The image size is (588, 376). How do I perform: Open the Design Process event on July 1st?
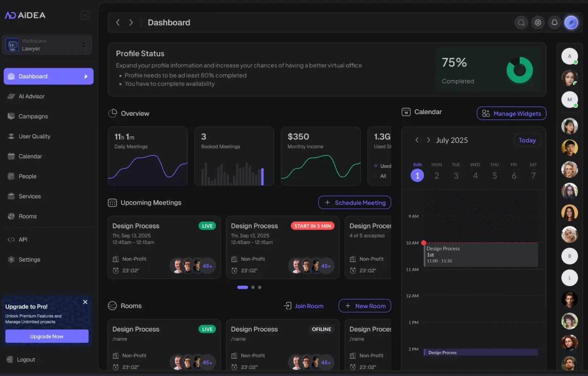[480, 254]
